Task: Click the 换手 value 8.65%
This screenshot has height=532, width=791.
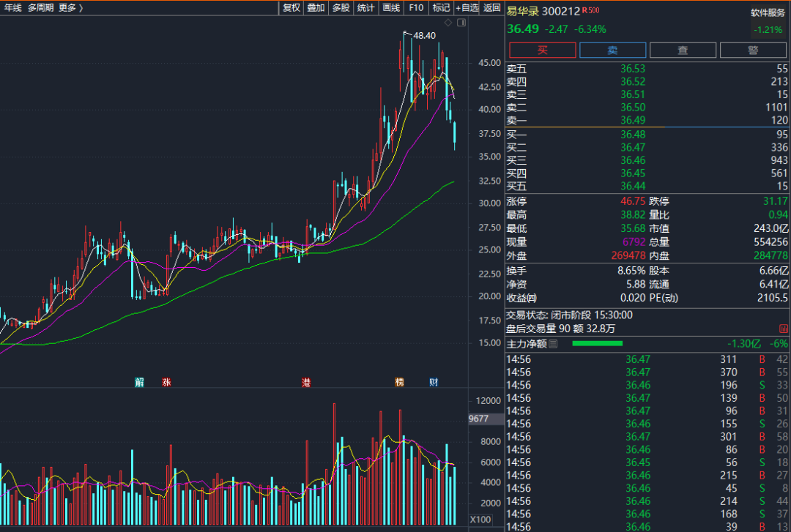Action: pyautogui.click(x=631, y=271)
